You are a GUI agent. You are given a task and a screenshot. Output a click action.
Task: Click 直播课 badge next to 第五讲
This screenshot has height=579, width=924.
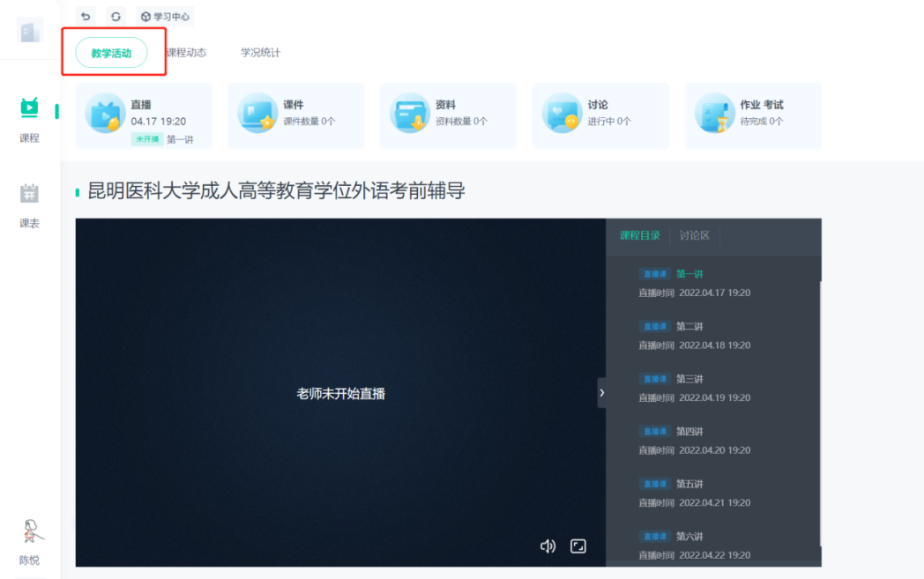coord(655,484)
